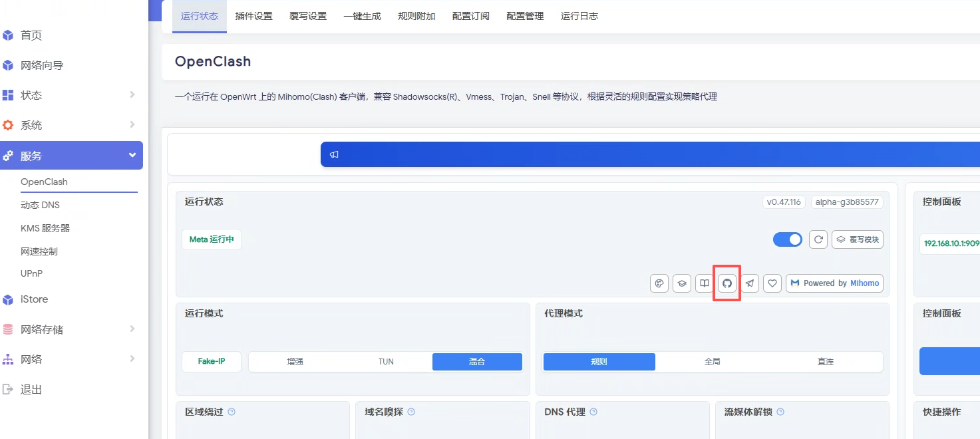Image resolution: width=980 pixels, height=439 pixels.
Task: Select the TUN run mode
Action: [386, 362]
